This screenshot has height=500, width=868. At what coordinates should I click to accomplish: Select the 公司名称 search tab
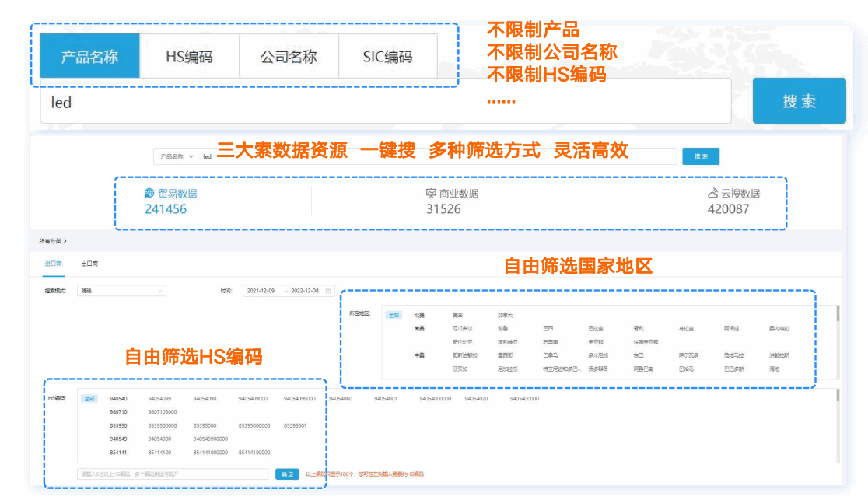pos(289,55)
